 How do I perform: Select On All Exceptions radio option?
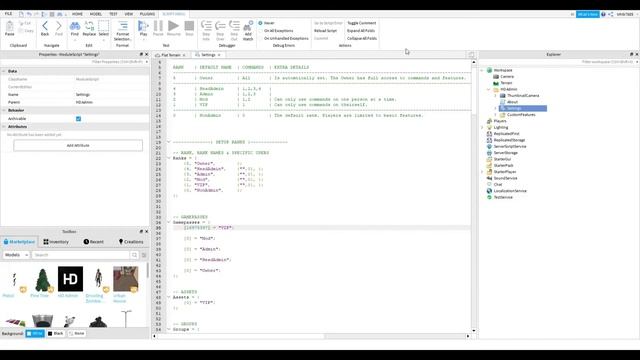click(x=260, y=31)
